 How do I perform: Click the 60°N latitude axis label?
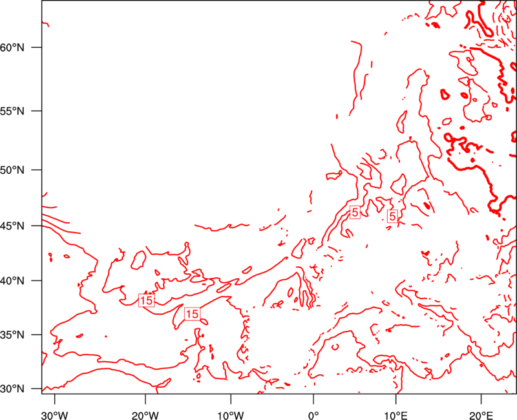click(12, 47)
